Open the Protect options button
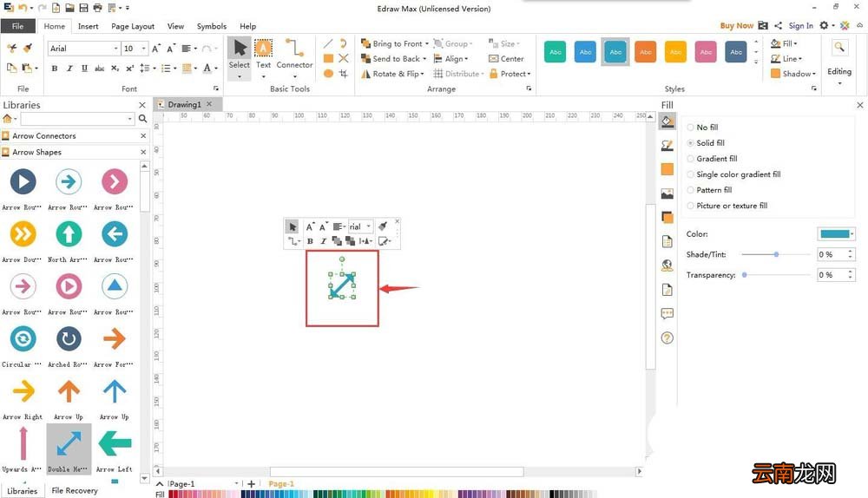 (510, 74)
